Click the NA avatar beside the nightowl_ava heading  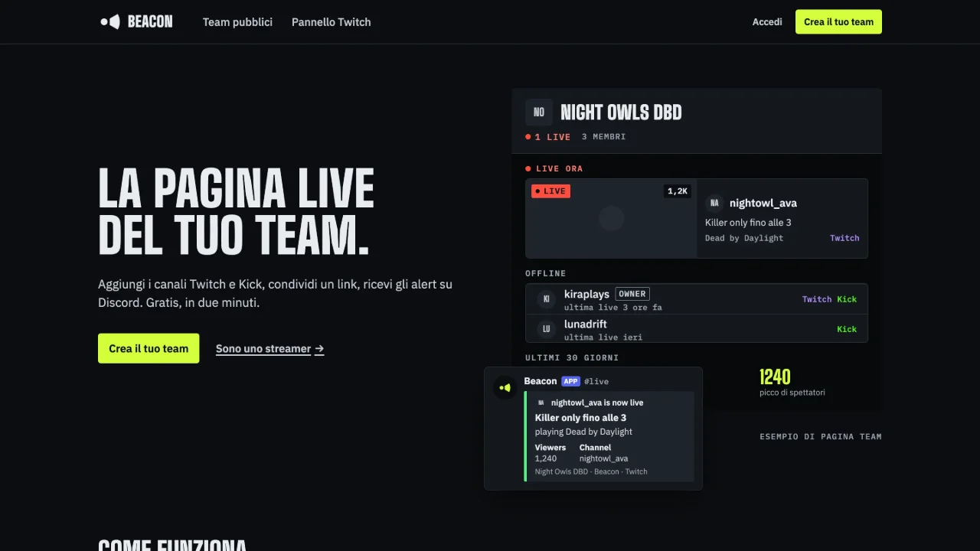click(714, 203)
